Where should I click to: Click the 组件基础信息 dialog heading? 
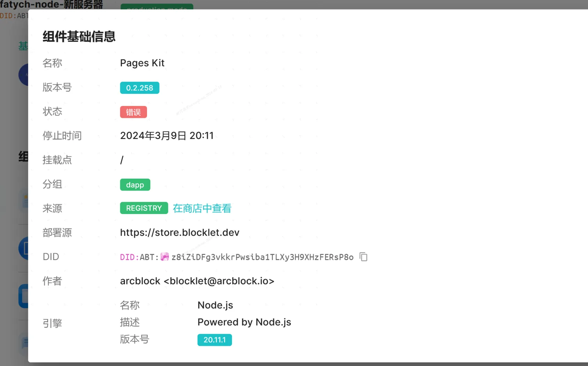click(x=79, y=36)
